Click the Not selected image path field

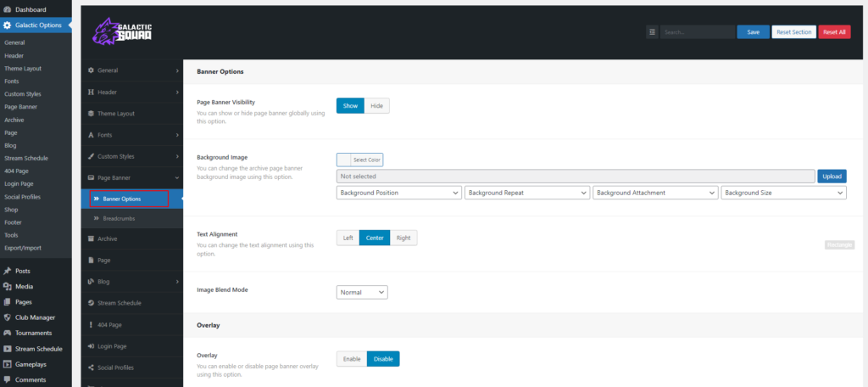pyautogui.click(x=576, y=177)
